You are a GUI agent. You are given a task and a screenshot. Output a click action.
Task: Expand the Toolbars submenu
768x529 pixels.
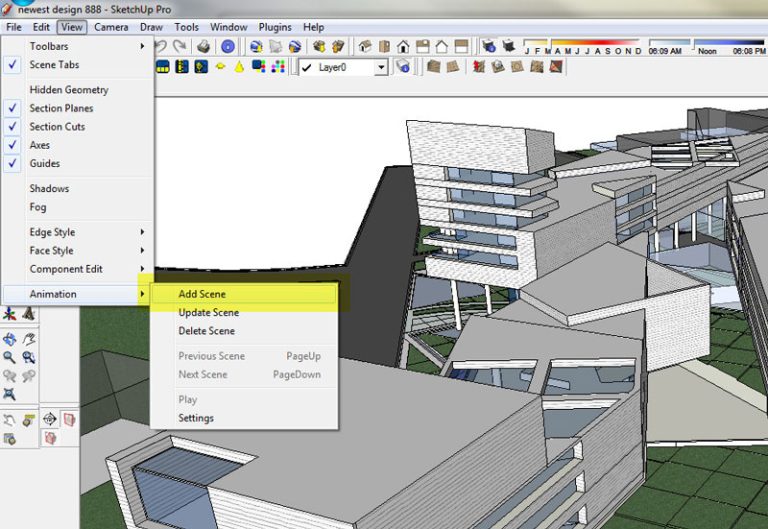[49, 46]
